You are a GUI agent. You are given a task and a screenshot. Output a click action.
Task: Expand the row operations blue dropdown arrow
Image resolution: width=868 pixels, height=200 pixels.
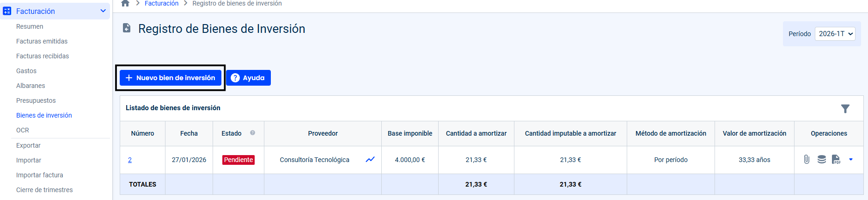(850, 159)
